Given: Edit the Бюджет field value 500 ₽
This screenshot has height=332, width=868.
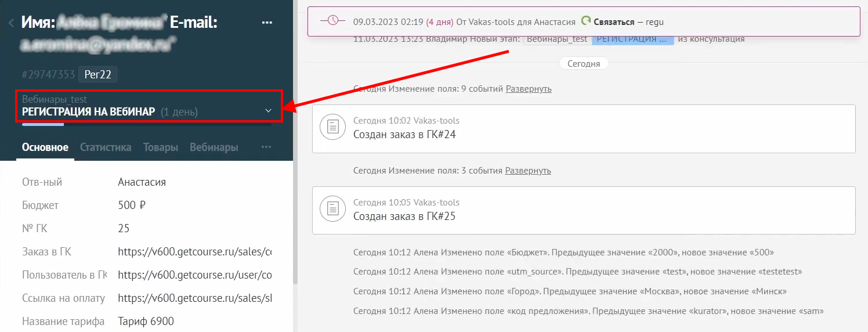Looking at the screenshot, I should pos(131,205).
